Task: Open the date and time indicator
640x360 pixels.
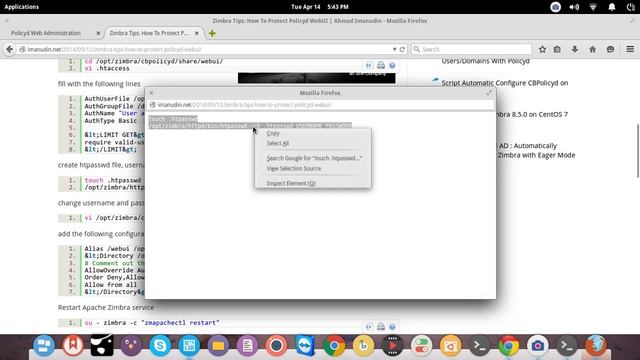Action: click(320, 7)
